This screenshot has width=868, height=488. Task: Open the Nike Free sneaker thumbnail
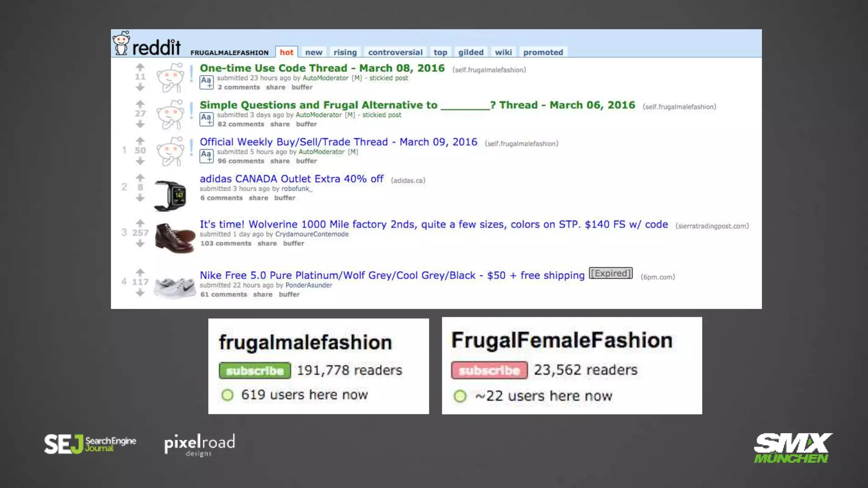pos(175,287)
